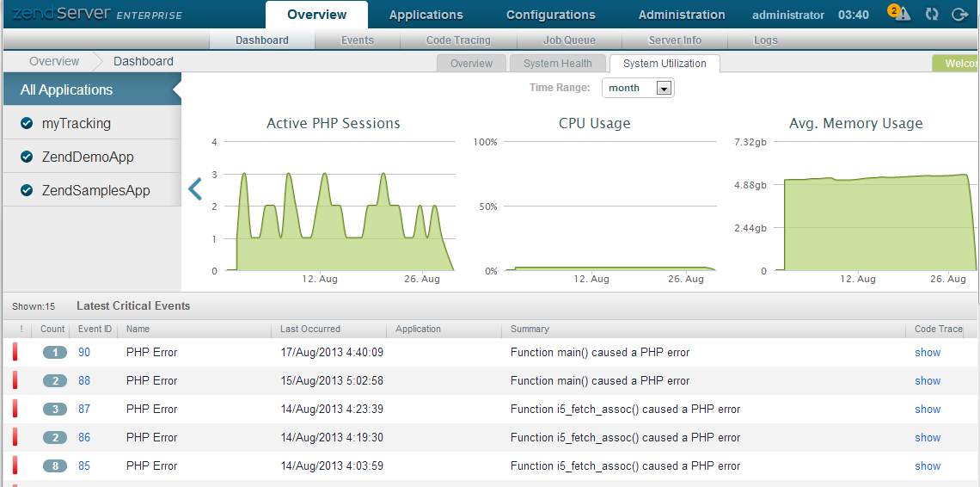Click red severity bar for event 90
The image size is (980, 487).
click(15, 353)
